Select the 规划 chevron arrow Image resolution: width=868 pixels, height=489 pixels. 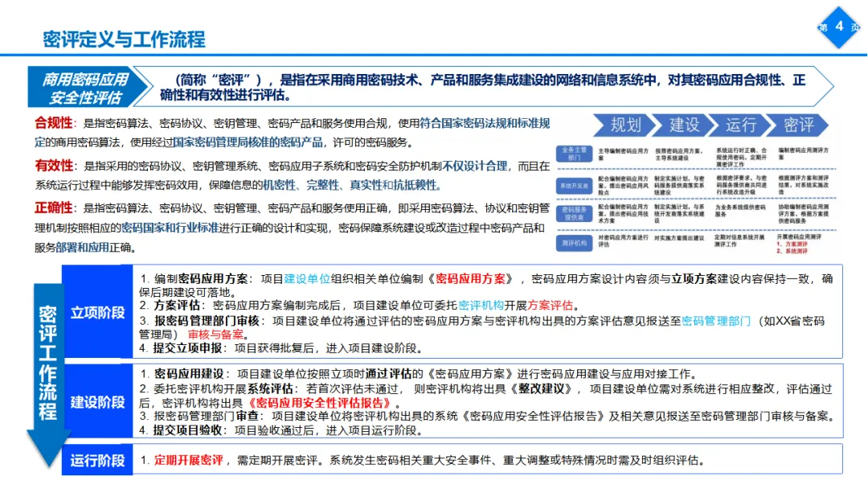624,125
